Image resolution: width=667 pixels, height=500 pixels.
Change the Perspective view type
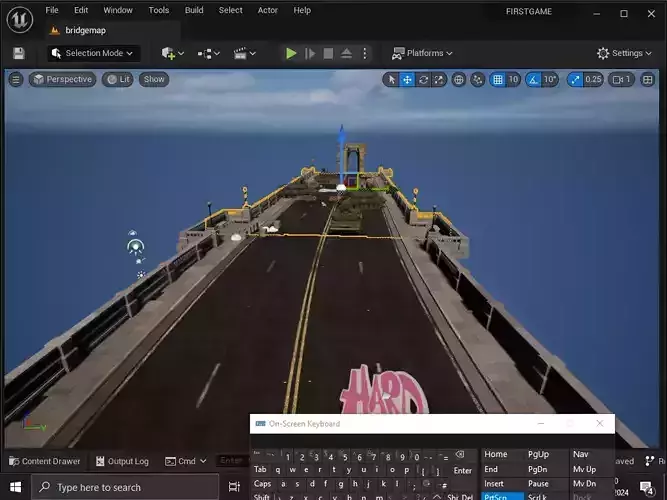63,80
